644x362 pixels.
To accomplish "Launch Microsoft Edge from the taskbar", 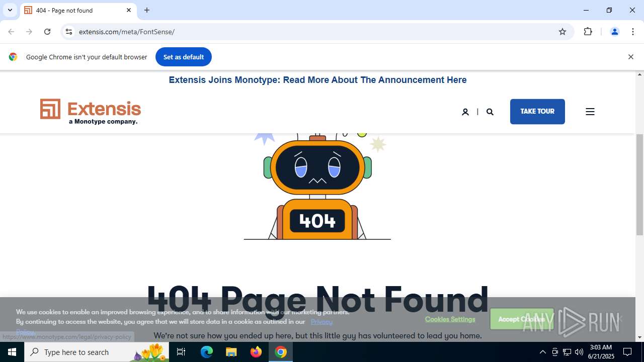I will coord(207,352).
